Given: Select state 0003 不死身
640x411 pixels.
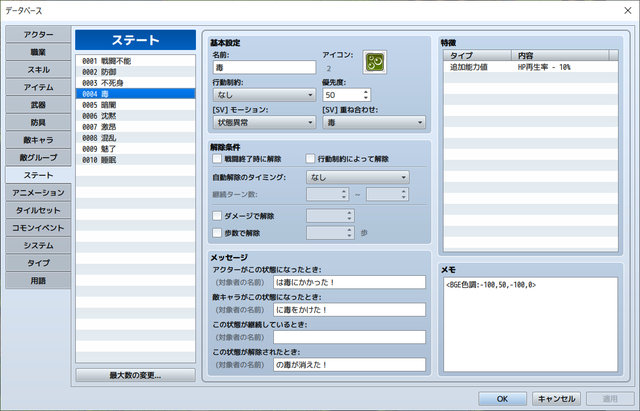Looking at the screenshot, I should click(x=136, y=83).
